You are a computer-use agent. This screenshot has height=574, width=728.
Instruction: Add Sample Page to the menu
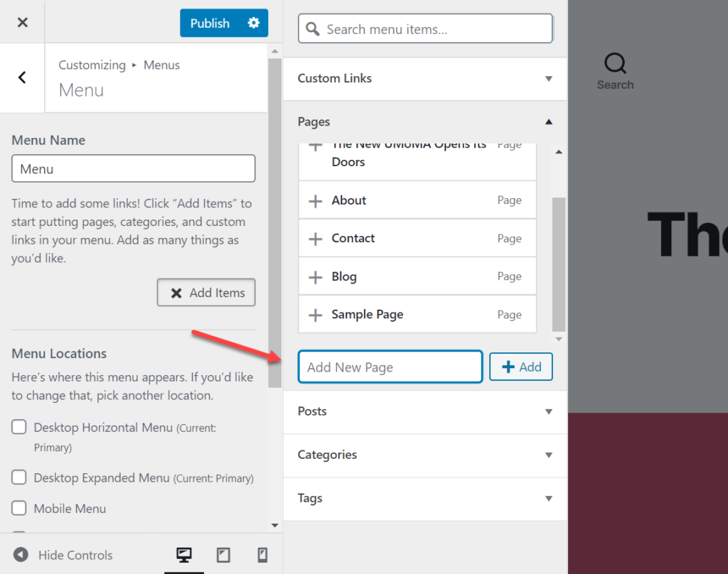(417, 314)
